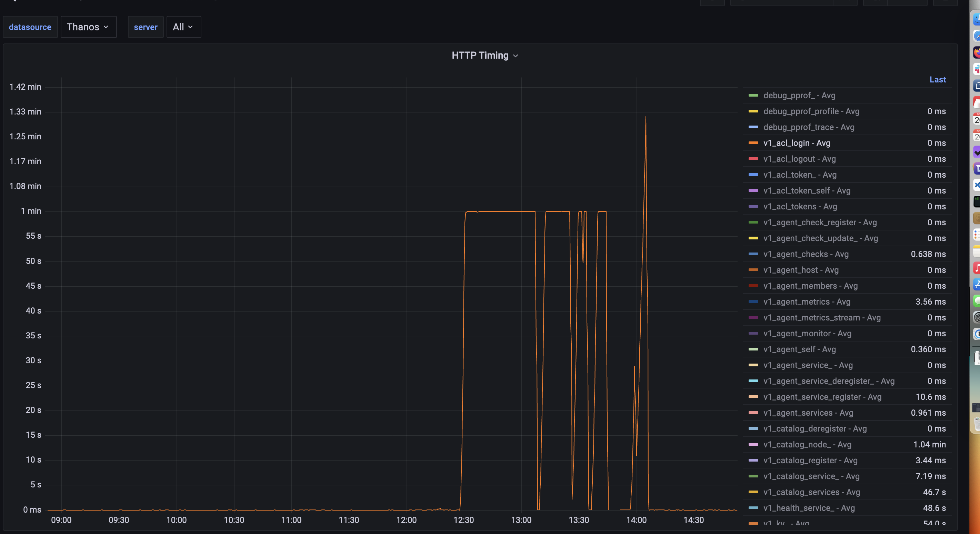Open the Thanos datasource dropdown

(89, 27)
